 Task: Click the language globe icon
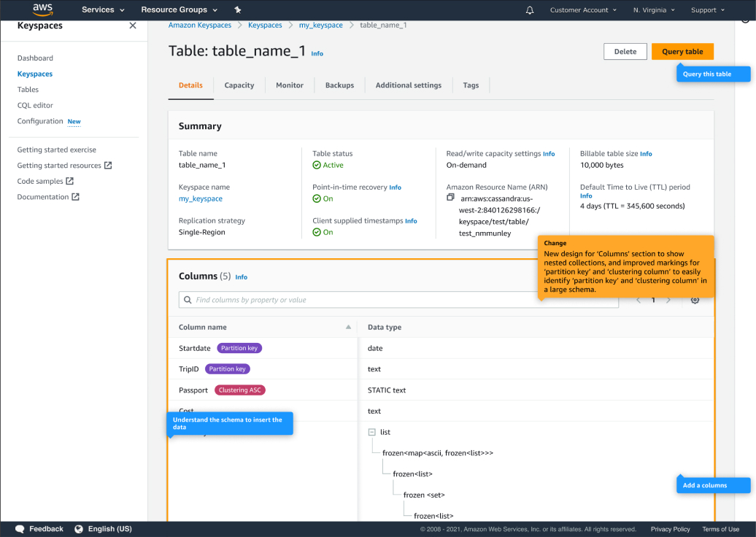click(79, 529)
